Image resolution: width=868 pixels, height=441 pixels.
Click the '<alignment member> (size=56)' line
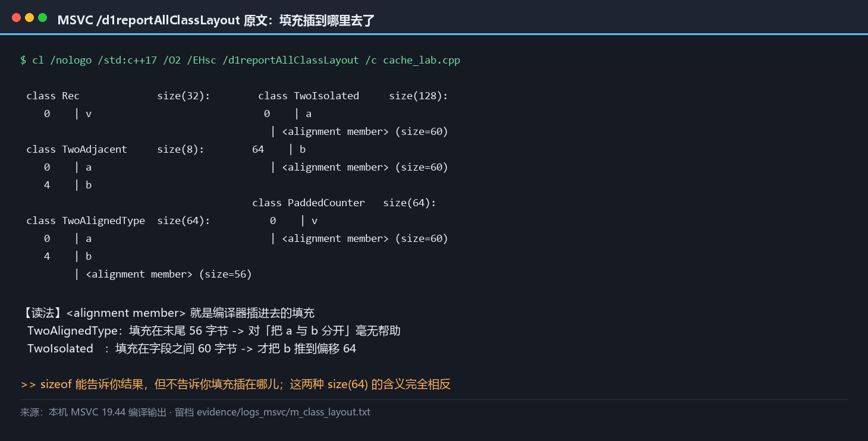[x=163, y=274]
